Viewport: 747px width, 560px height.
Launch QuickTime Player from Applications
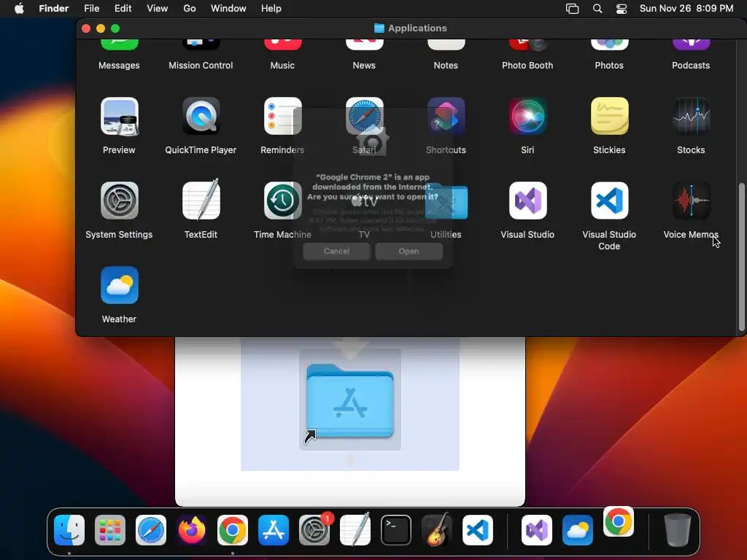[201, 116]
